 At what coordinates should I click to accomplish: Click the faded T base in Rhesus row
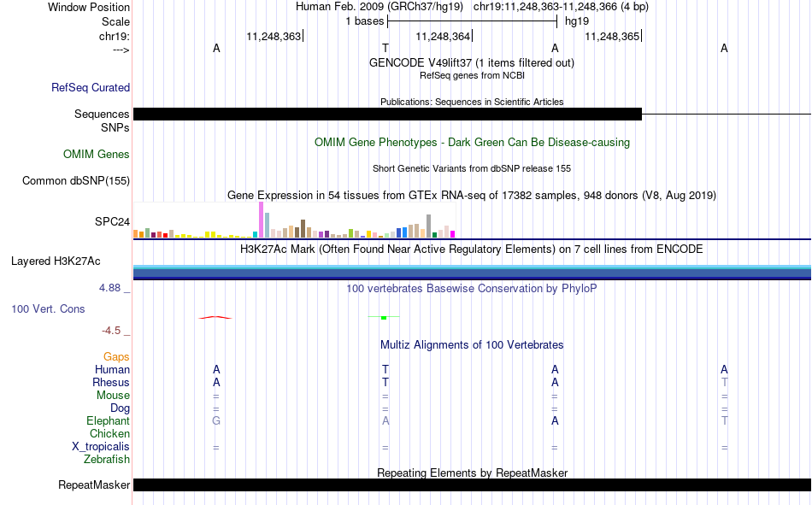[x=725, y=383]
